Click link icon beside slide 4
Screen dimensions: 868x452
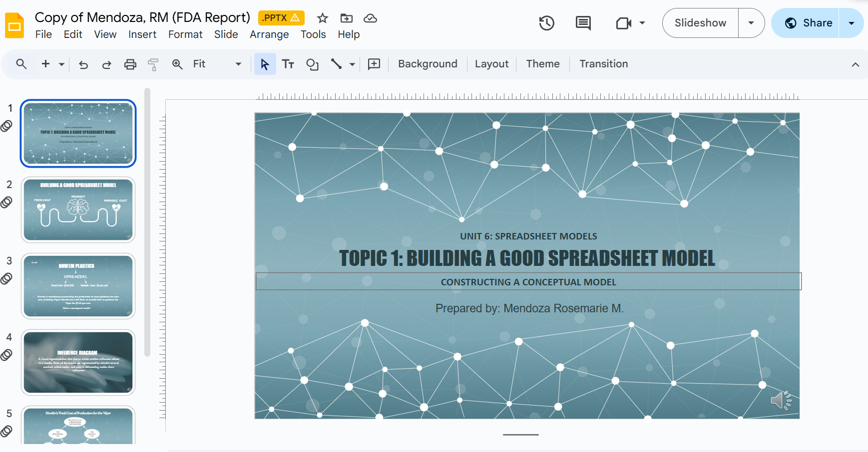(x=6, y=355)
